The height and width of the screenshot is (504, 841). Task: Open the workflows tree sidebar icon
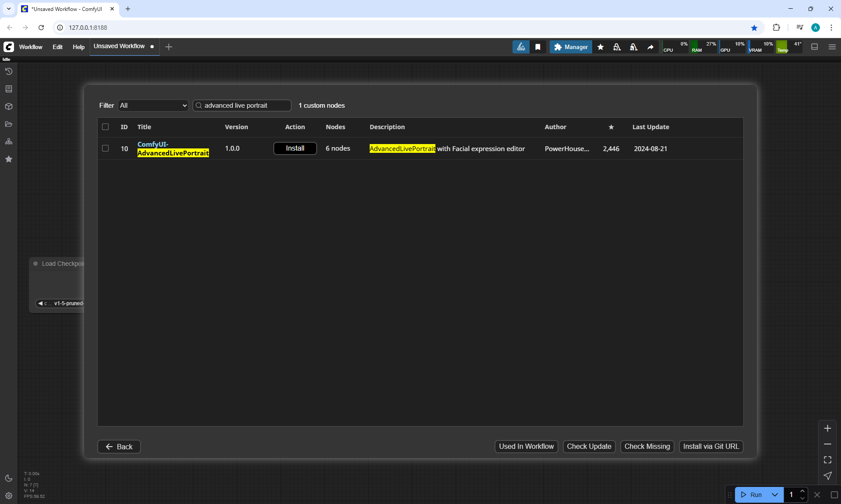tap(9, 141)
